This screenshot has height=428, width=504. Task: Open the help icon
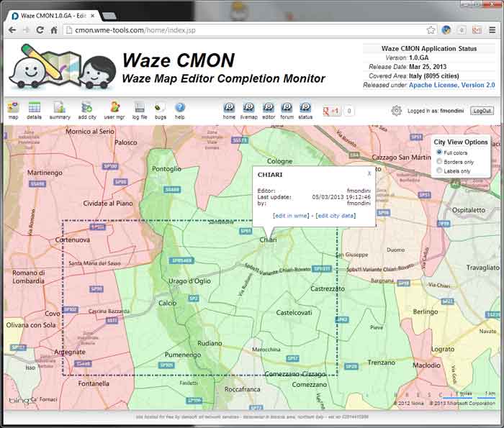180,110
